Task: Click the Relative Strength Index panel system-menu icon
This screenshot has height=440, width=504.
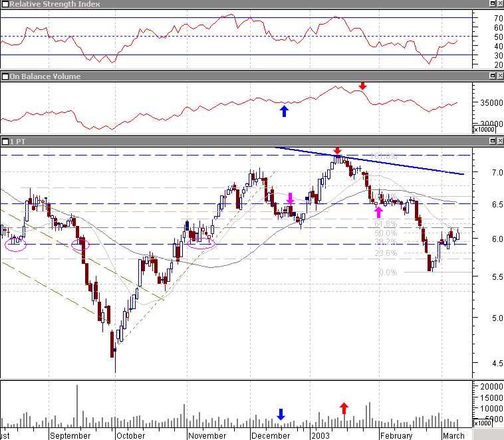Action: click(x=5, y=4)
